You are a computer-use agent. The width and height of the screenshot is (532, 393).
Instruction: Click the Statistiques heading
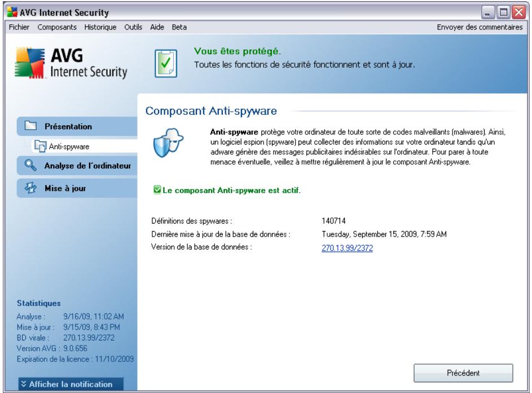coord(39,303)
